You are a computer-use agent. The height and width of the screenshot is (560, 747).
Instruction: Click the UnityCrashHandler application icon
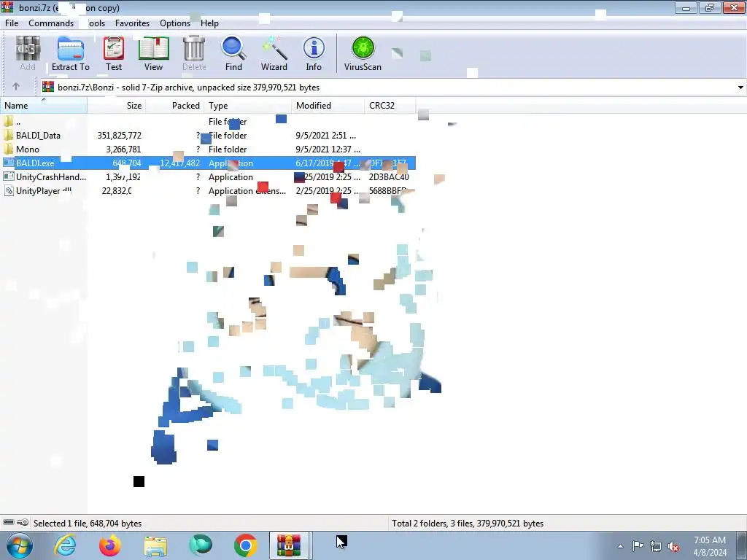point(8,176)
